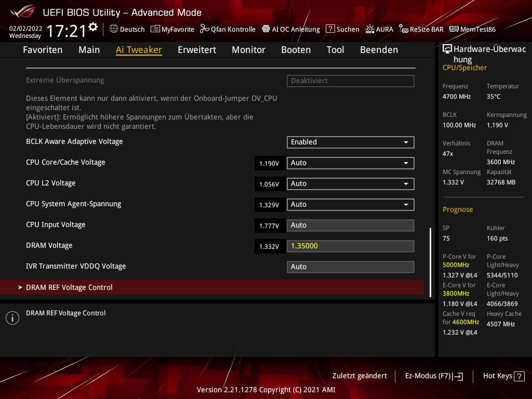Open Qfan Kontrolle fan icon
Screen dimensions: 532x399
point(205,29)
